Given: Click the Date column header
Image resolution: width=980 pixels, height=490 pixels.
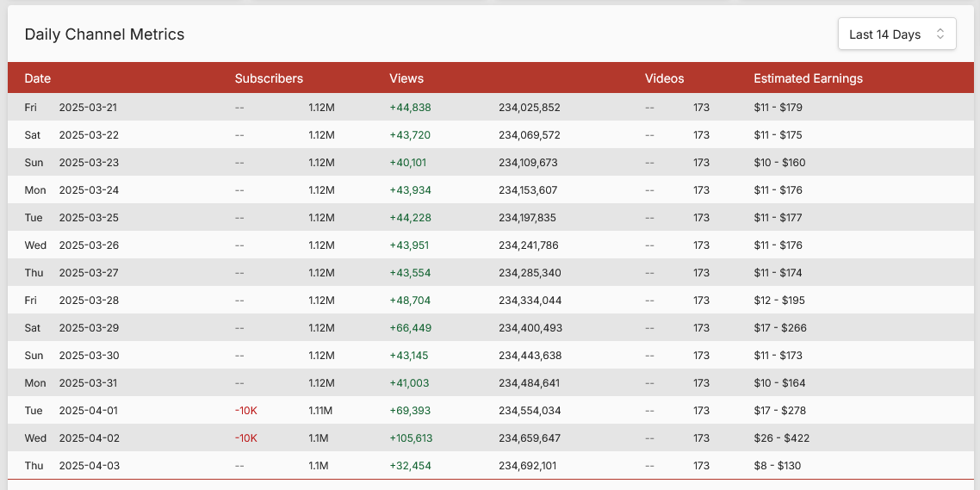Looking at the screenshot, I should click(x=38, y=78).
